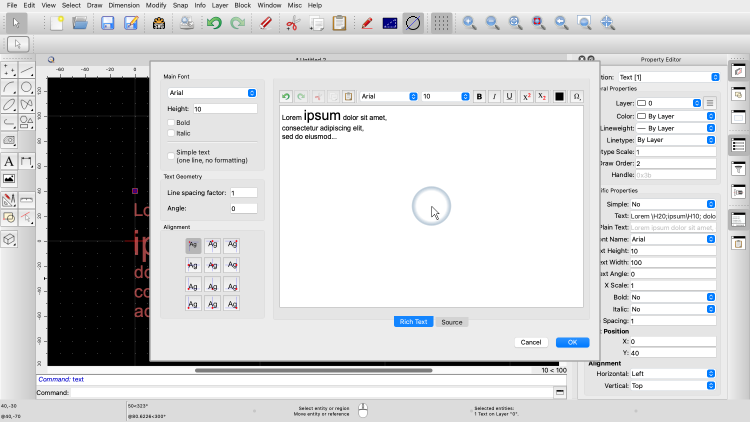The width and height of the screenshot is (750, 422).
Task: Click the OK button
Action: click(x=572, y=342)
